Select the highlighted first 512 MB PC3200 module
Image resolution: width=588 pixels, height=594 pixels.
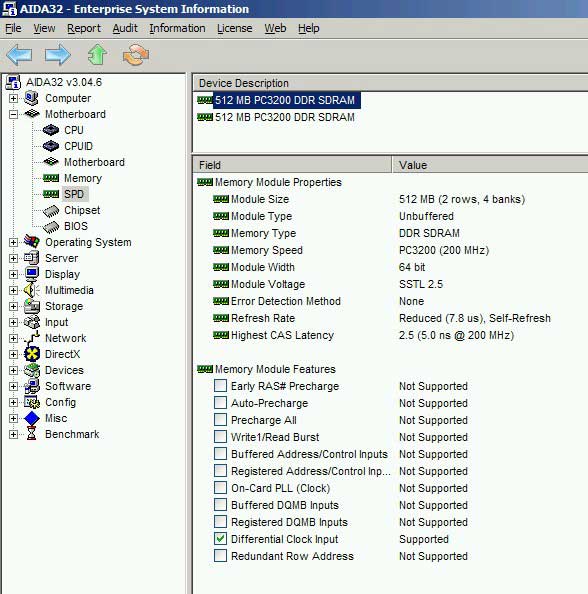[x=286, y=100]
